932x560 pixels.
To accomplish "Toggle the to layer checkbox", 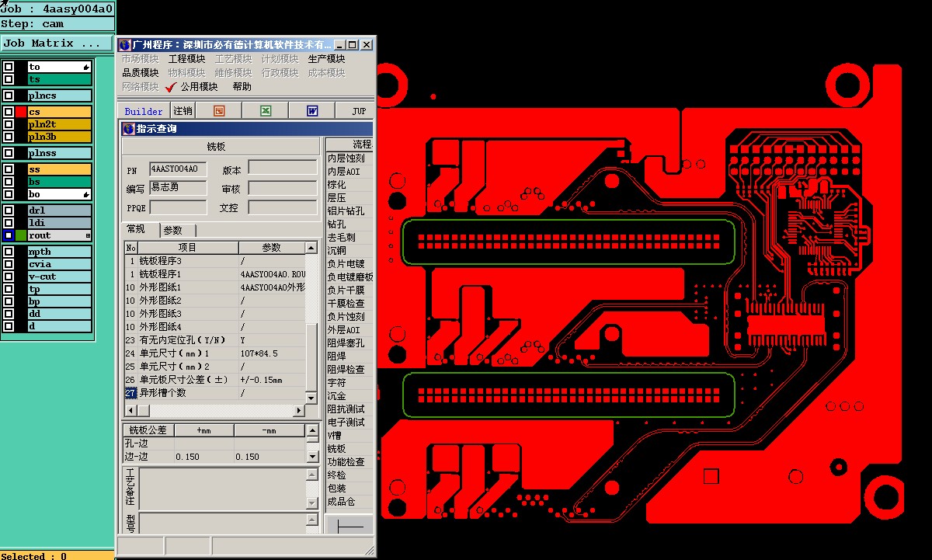I will [9, 67].
